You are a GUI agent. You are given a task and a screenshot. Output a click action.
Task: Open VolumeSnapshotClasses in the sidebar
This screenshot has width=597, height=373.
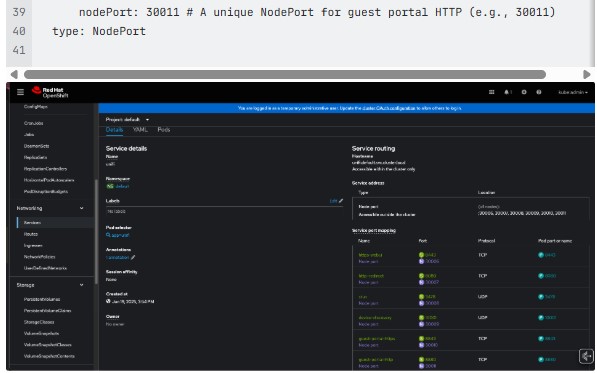tap(48, 345)
